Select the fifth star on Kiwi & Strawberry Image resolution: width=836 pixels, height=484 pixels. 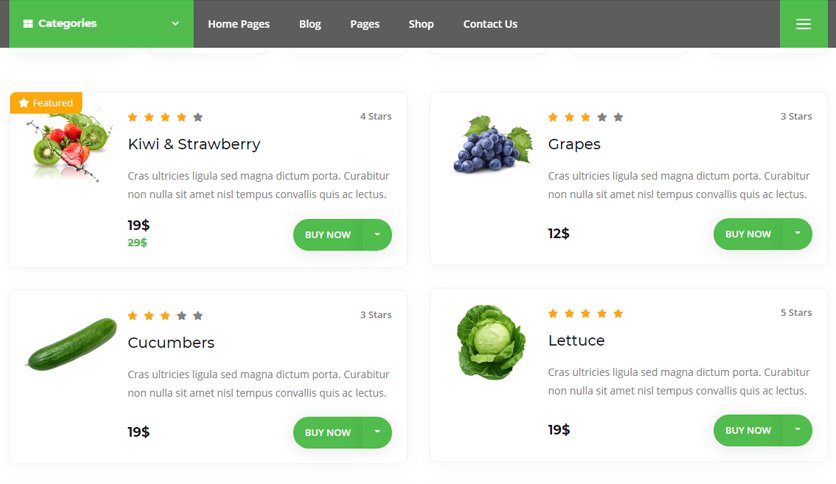pyautogui.click(x=198, y=117)
